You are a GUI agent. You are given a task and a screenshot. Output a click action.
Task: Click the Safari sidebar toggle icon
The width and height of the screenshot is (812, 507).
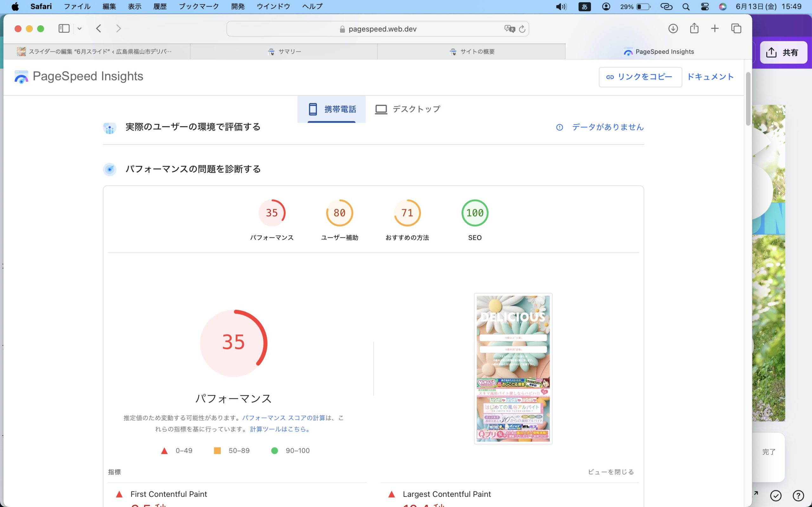click(64, 29)
